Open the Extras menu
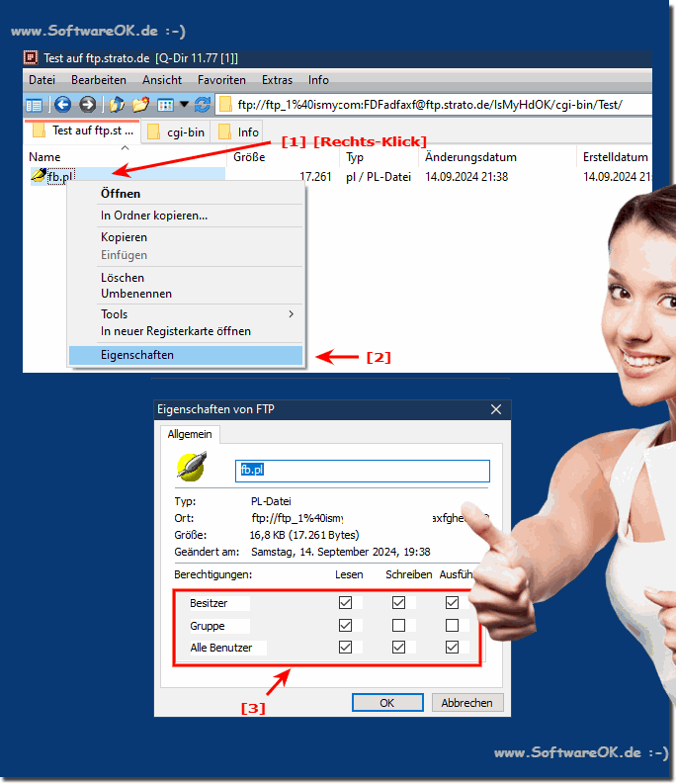This screenshot has height=784, width=676. tap(277, 80)
